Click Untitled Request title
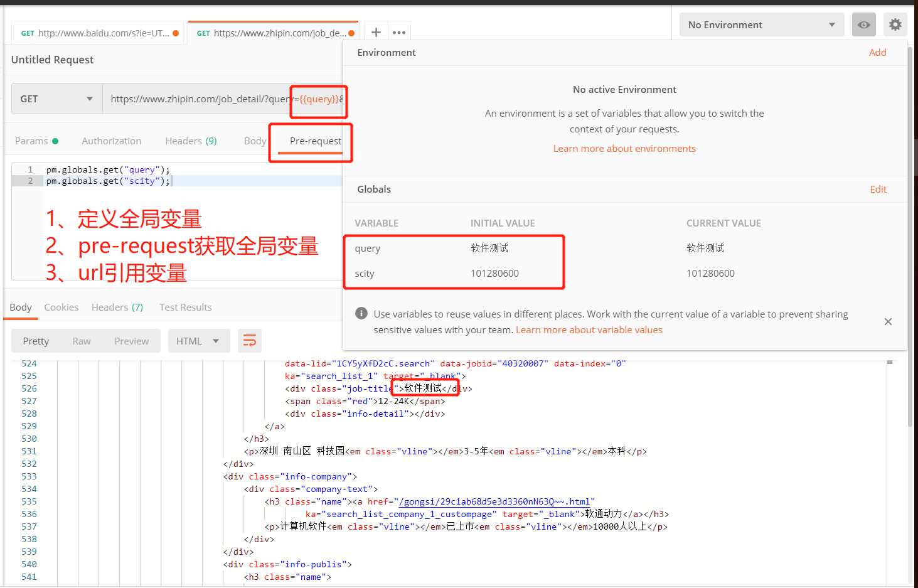Image resolution: width=918 pixels, height=588 pixels. click(x=52, y=60)
